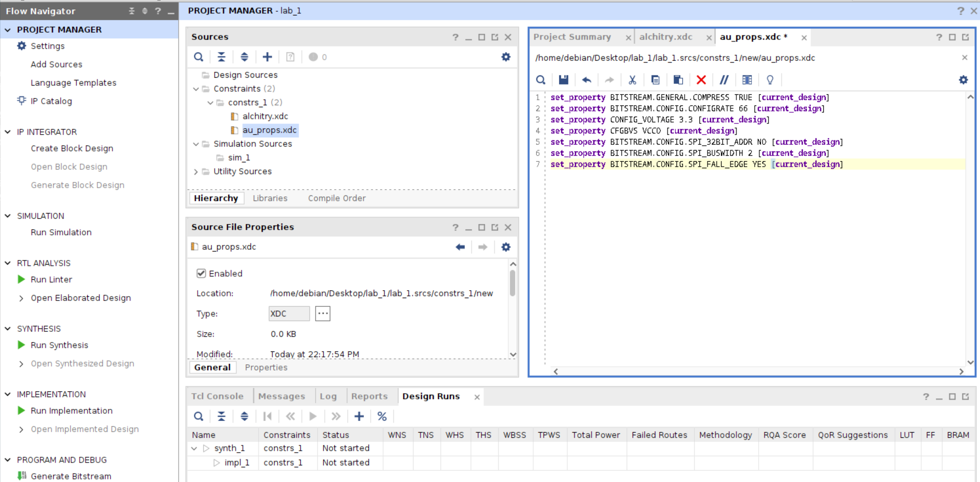Collapse the Constraints folder in Sources
The height and width of the screenshot is (482, 980).
pos(196,89)
